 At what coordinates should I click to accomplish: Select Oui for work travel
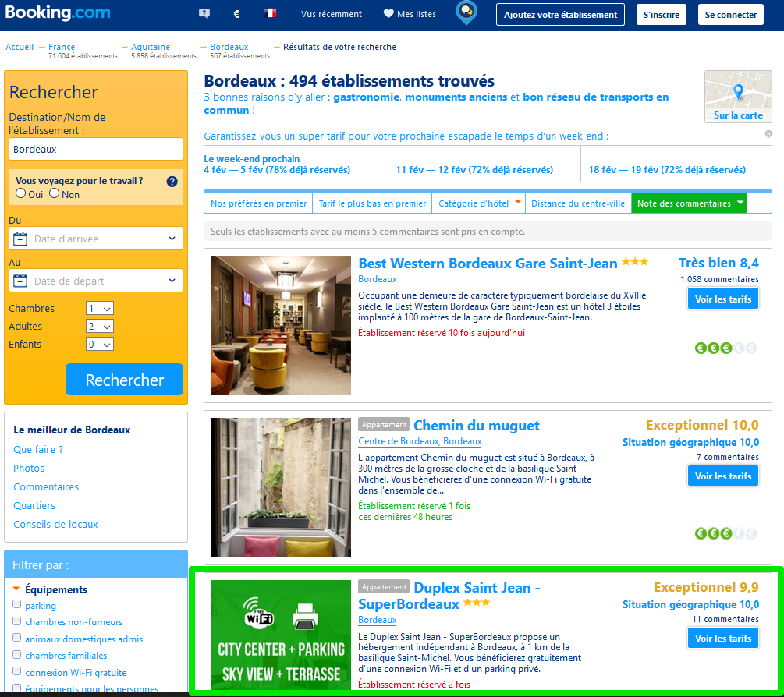pyautogui.click(x=20, y=193)
